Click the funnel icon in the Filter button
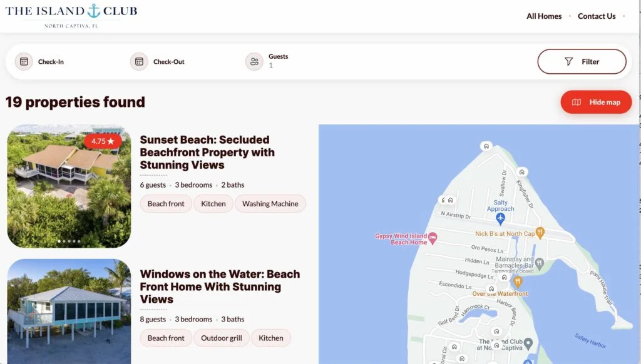Screen dimensions: 641x364 (x=568, y=62)
